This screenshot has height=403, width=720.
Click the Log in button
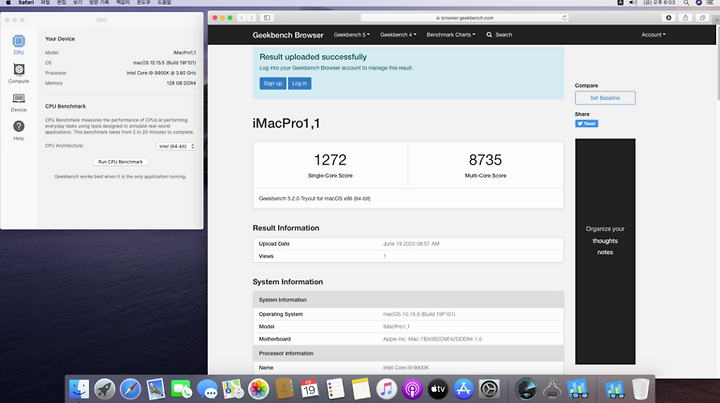[x=299, y=84]
